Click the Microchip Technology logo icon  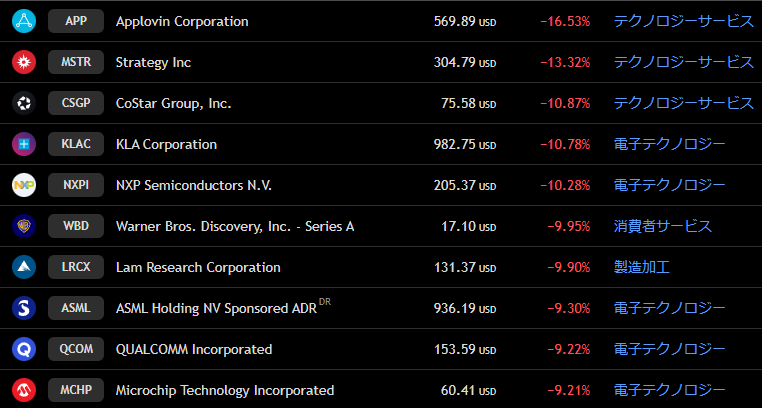click(x=24, y=390)
